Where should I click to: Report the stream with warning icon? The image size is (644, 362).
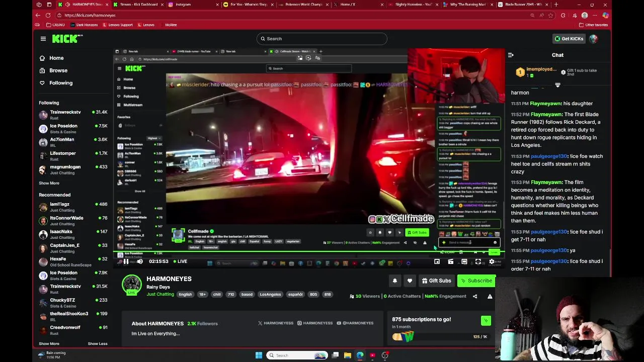490,296
